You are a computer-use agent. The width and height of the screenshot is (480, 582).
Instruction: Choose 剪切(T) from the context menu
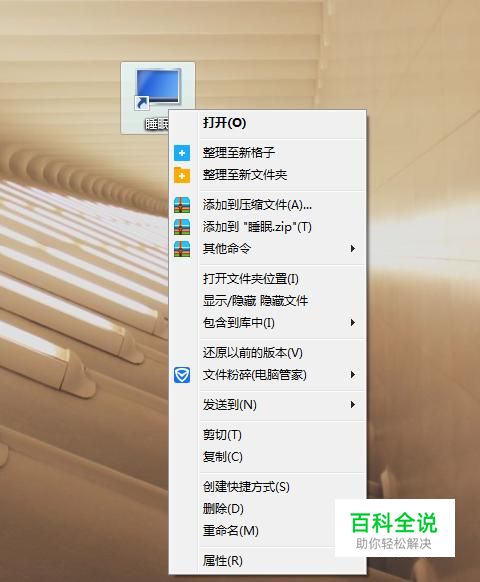click(x=267, y=435)
